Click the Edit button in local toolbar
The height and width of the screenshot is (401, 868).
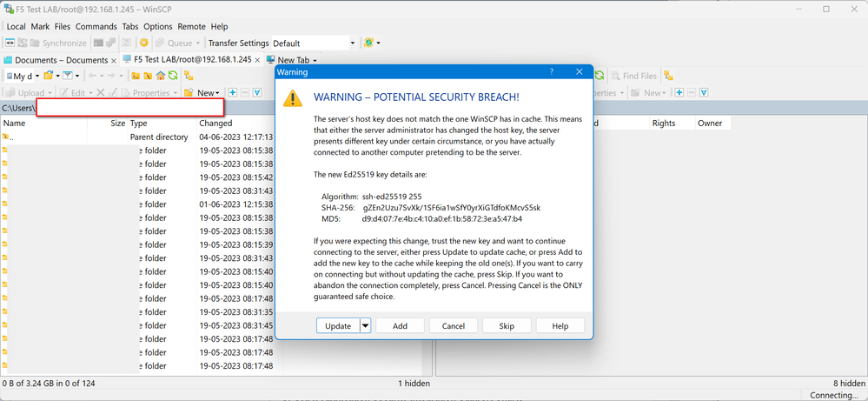tap(74, 92)
